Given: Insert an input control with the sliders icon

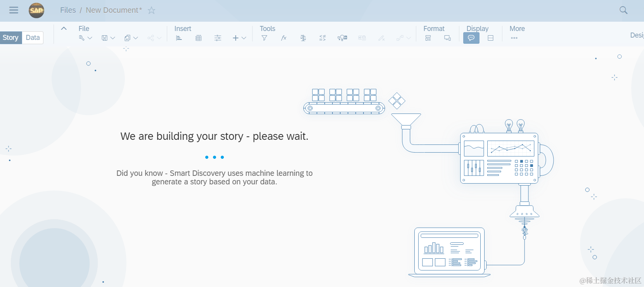Looking at the screenshot, I should coord(218,38).
